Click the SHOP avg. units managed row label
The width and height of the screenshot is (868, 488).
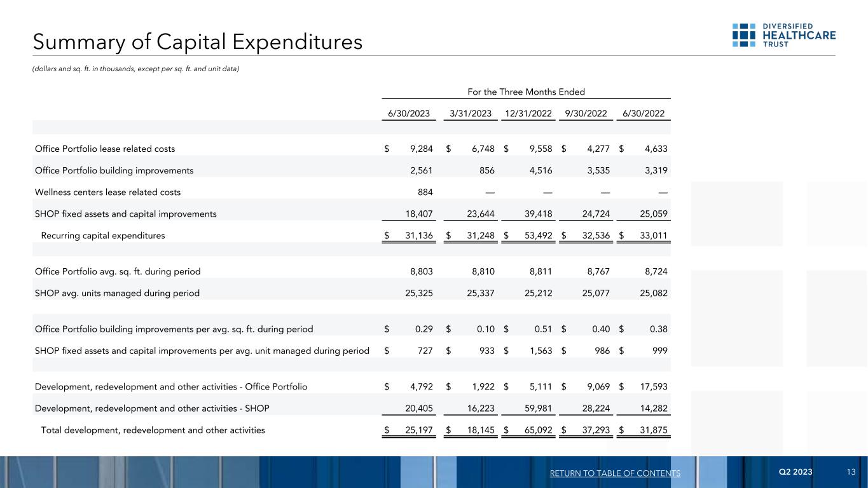pos(117,293)
